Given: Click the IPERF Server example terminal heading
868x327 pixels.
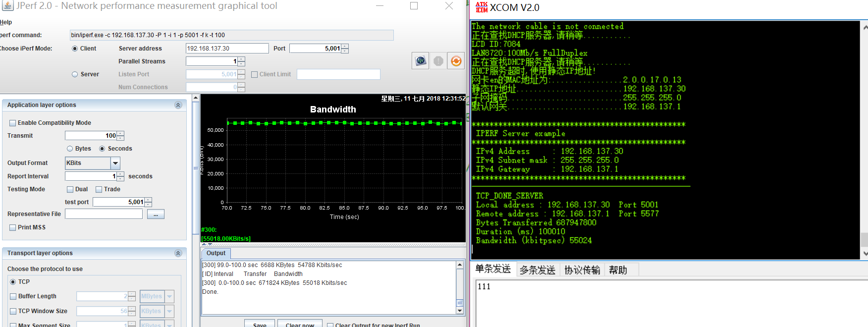Looking at the screenshot, I should click(520, 133).
